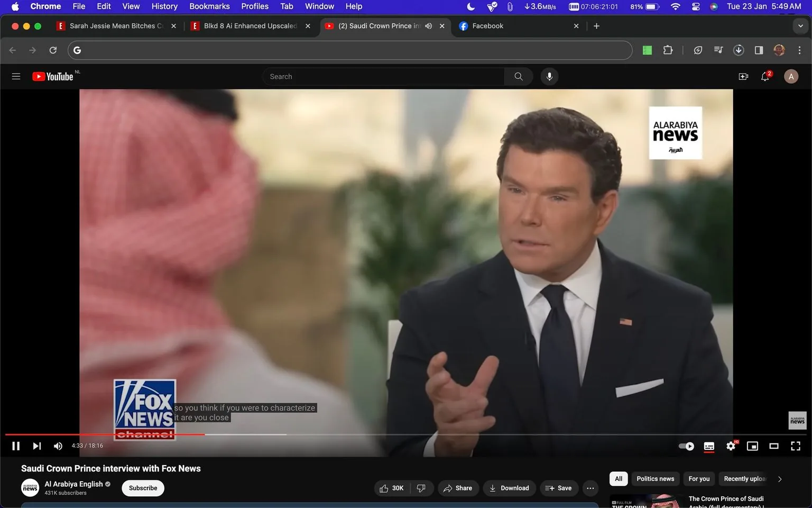This screenshot has width=812, height=508.
Task: Toggle autoplay off
Action: (x=686, y=446)
